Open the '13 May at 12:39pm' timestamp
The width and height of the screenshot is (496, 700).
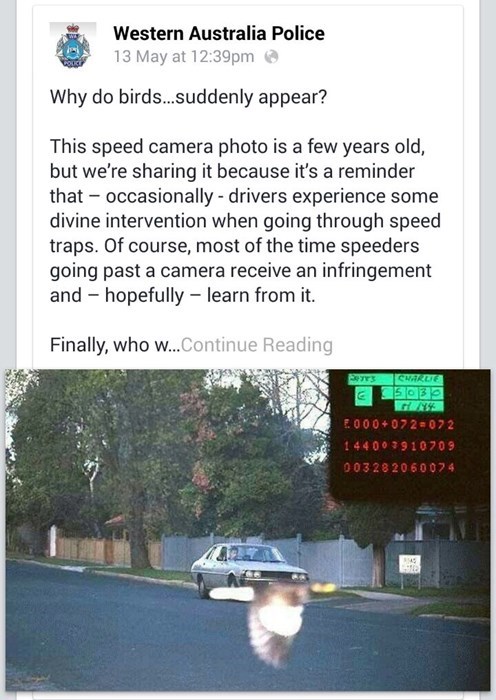[183, 57]
